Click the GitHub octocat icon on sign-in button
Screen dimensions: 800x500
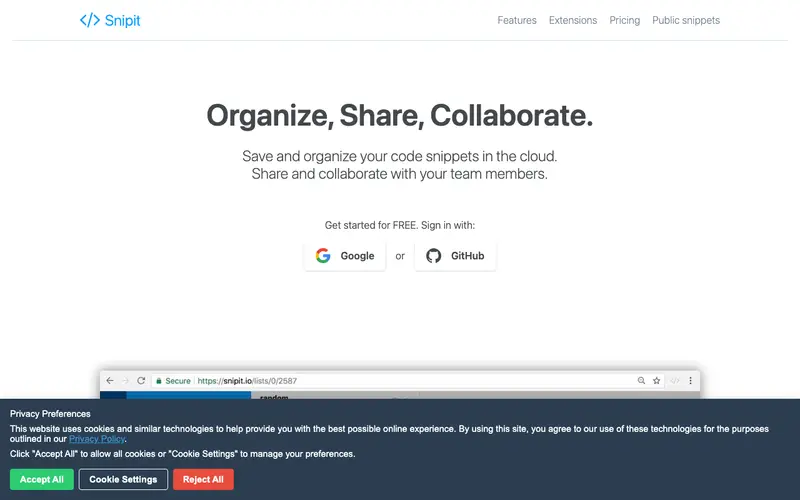click(434, 256)
